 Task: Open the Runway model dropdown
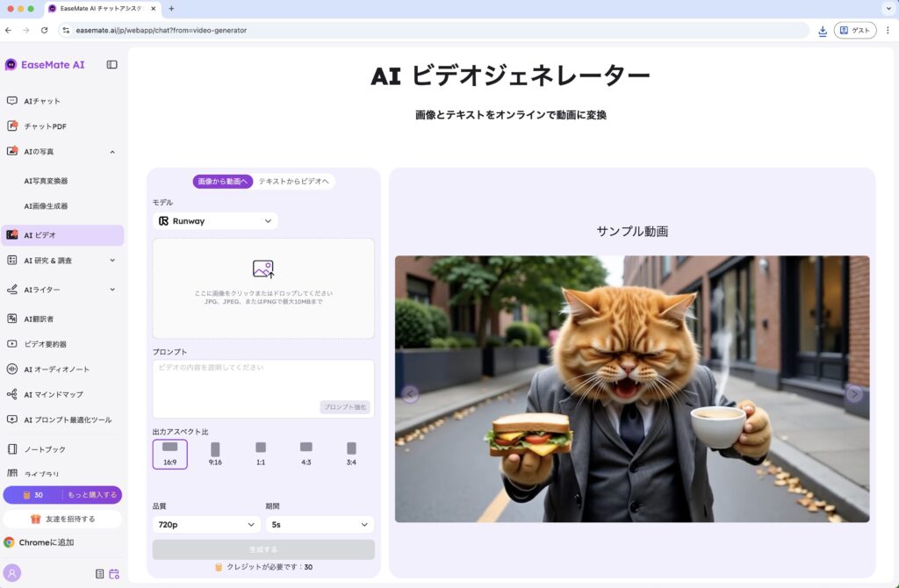(x=215, y=221)
